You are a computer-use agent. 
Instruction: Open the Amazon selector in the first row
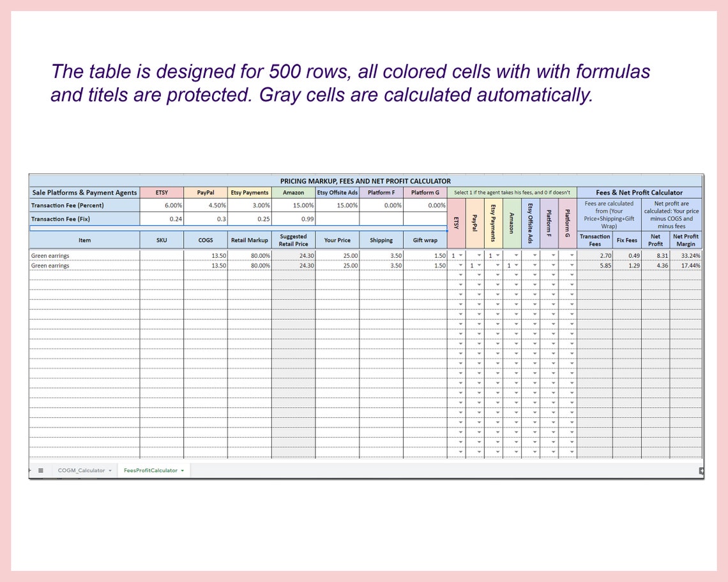(515, 255)
